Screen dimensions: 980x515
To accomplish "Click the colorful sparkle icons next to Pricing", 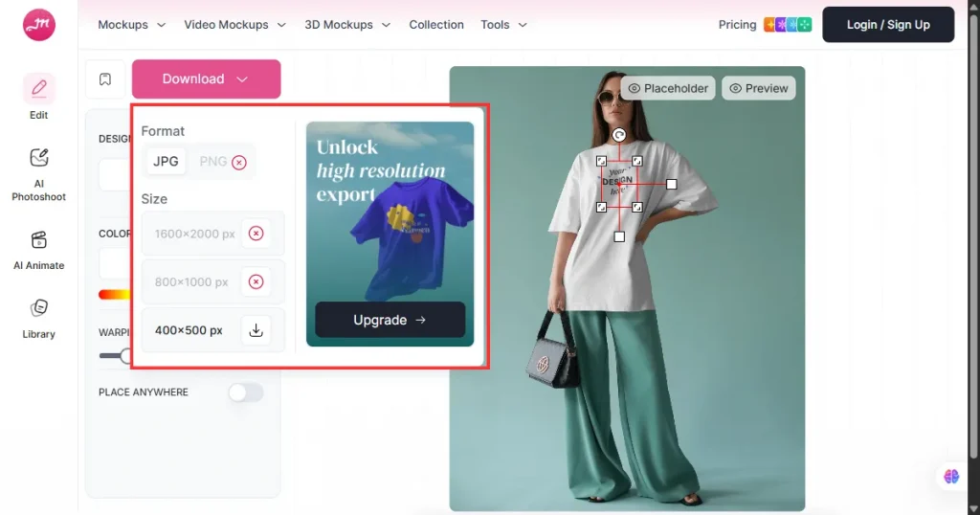I will (788, 25).
